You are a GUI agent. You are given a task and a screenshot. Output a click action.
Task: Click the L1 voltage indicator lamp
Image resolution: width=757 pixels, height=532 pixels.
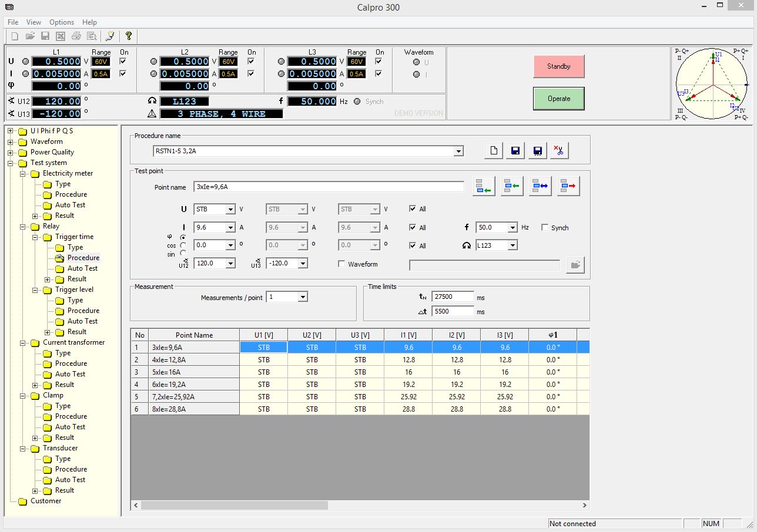(x=25, y=61)
